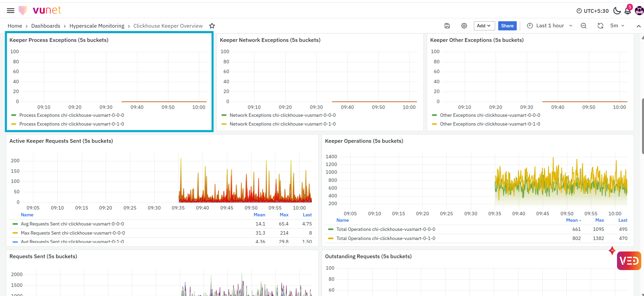The image size is (644, 296).
Task: Open notifications bell icon
Action: [x=627, y=11]
